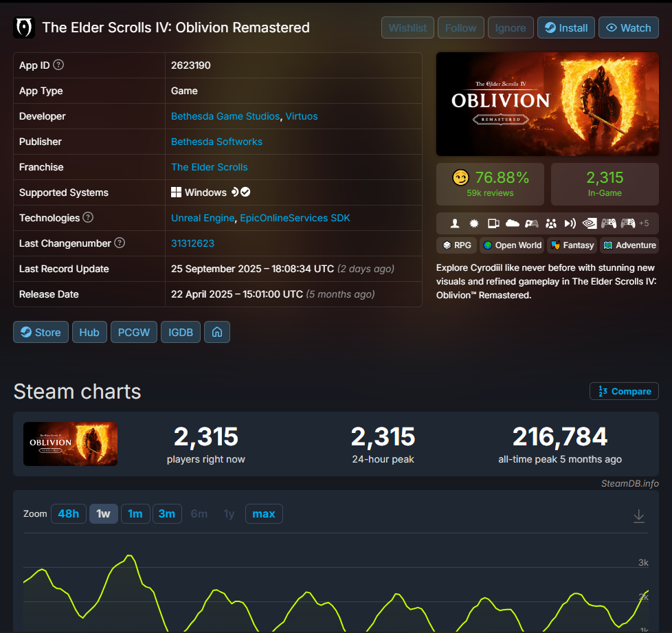Click the review score smiley emoji
Image resolution: width=672 pixels, height=633 pixels.
461,177
